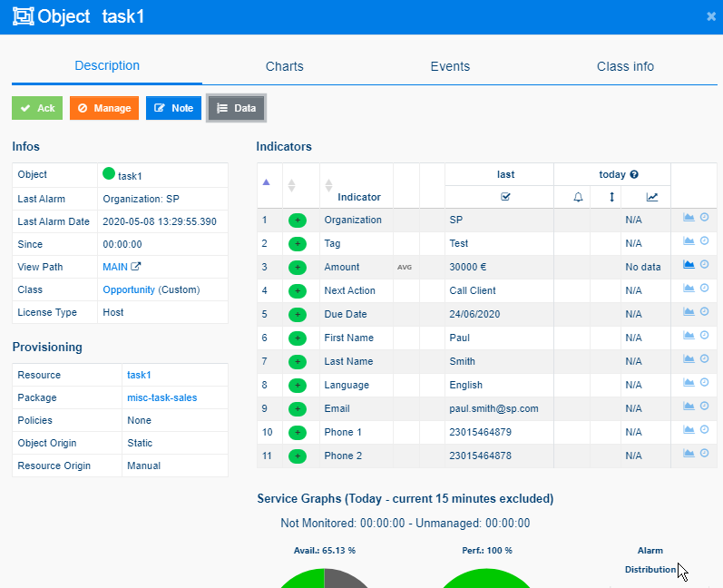The height and width of the screenshot is (588, 723).
Task: Click the bell alarm column icon
Action: click(x=578, y=197)
